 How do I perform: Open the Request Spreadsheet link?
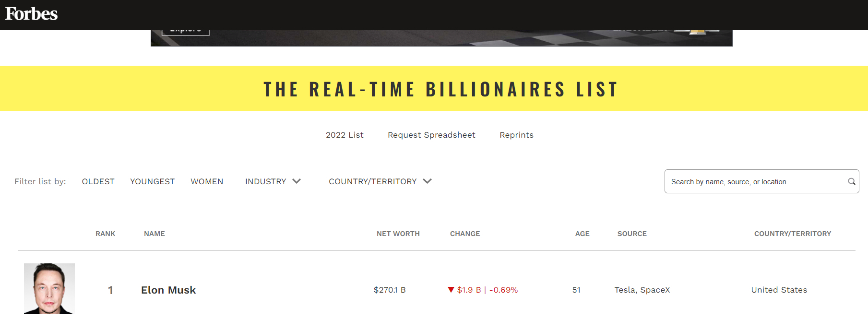431,135
